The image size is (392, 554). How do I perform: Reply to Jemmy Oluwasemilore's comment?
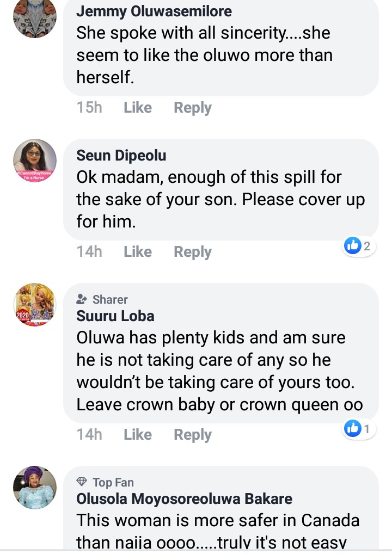[192, 108]
